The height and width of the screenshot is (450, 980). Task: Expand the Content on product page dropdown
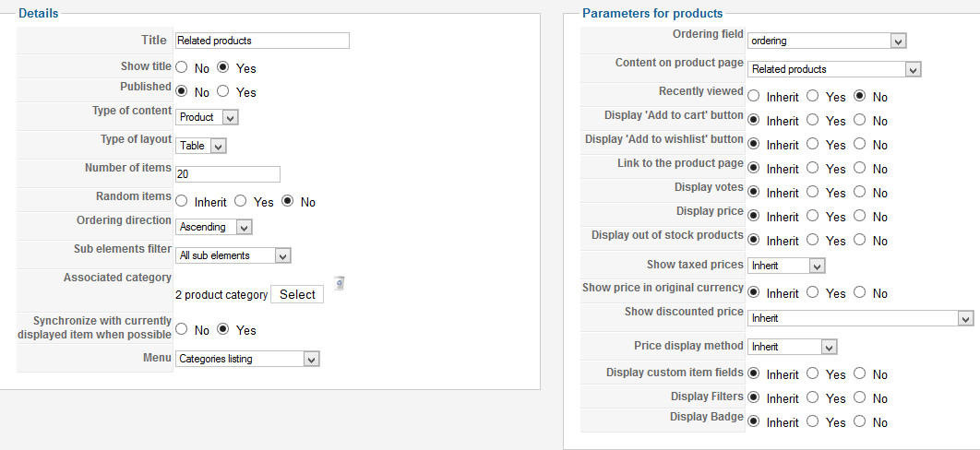[834, 69]
